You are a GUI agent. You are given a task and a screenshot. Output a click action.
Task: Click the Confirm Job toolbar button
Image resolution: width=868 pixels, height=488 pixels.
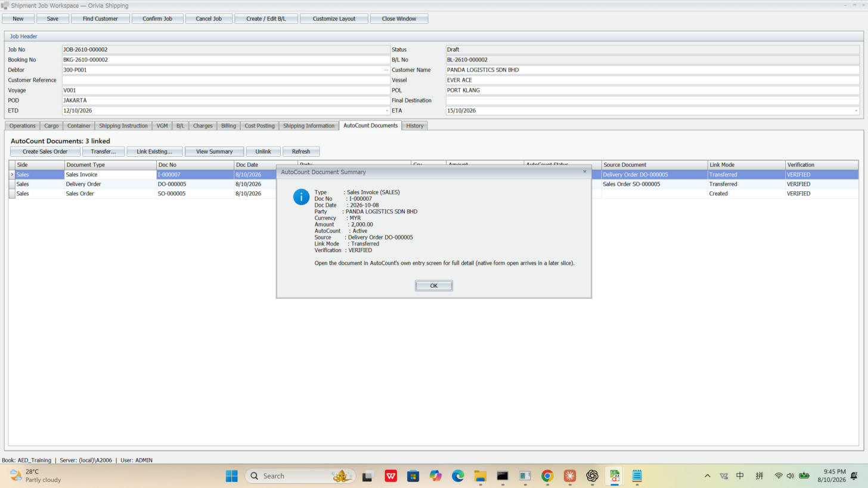(x=157, y=18)
